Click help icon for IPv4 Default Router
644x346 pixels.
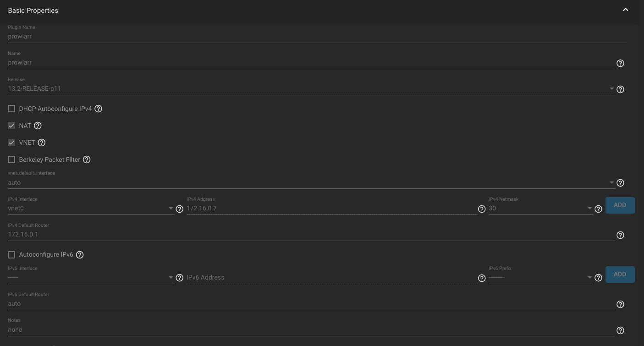pyautogui.click(x=620, y=235)
